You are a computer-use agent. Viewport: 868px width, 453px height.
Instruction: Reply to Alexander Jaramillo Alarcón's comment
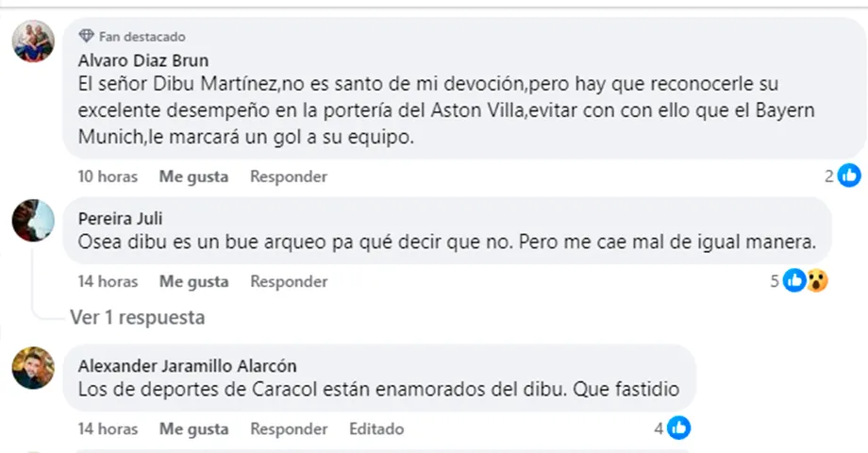click(x=289, y=429)
